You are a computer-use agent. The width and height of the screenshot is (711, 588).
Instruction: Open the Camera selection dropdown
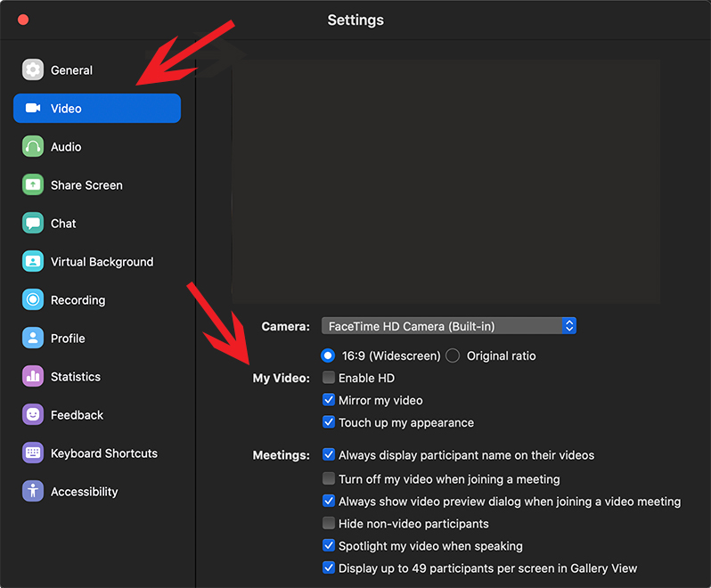pos(449,326)
